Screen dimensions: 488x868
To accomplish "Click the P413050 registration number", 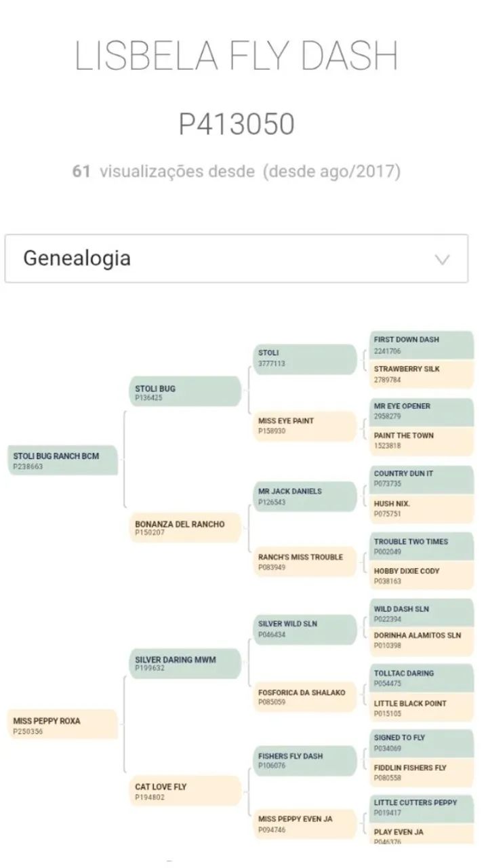I will point(237,124).
